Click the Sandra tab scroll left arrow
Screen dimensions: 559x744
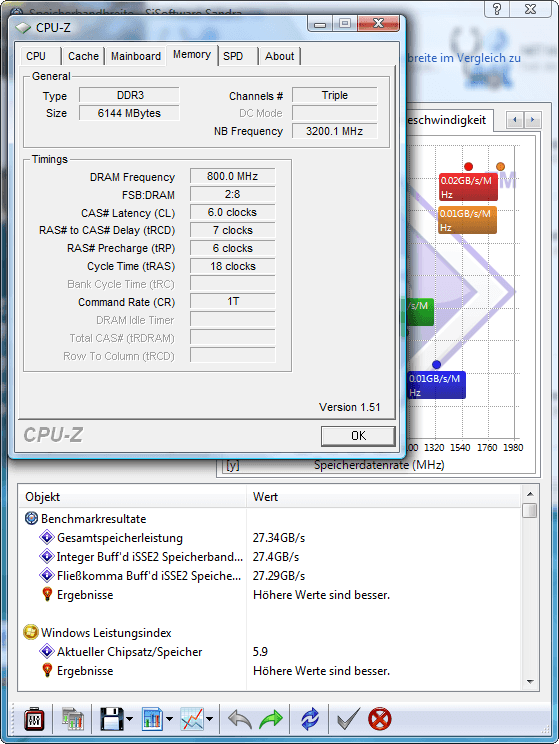click(x=515, y=120)
